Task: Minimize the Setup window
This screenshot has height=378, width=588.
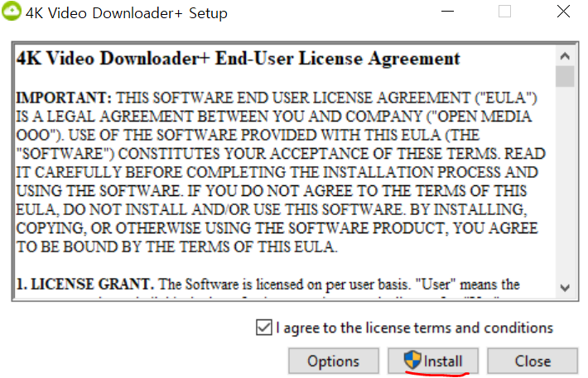Action: (447, 12)
